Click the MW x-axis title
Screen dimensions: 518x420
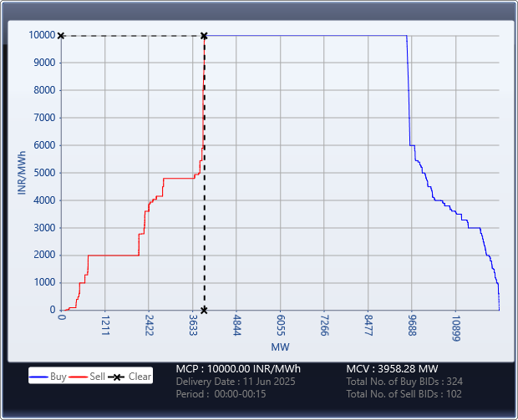(x=280, y=347)
